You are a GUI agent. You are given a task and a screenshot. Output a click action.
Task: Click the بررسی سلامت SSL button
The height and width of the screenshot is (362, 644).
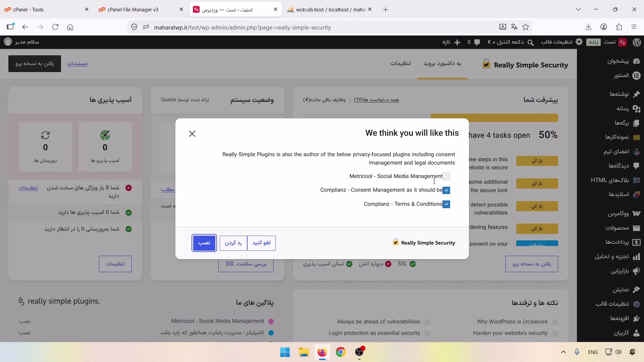[x=246, y=265]
